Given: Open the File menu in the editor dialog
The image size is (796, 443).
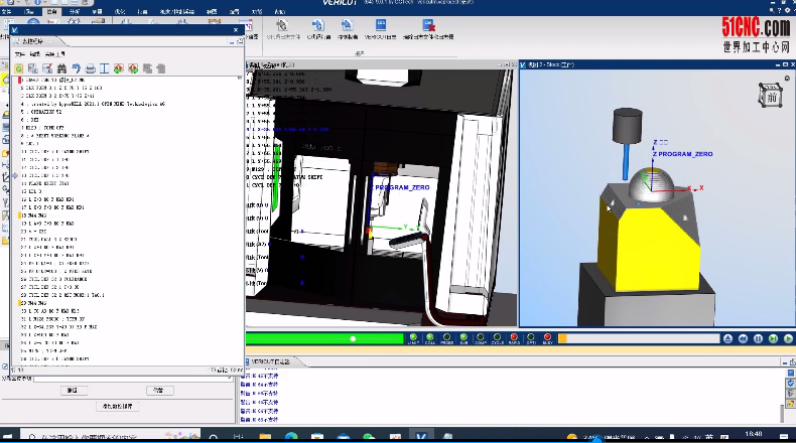Looking at the screenshot, I should tap(17, 53).
